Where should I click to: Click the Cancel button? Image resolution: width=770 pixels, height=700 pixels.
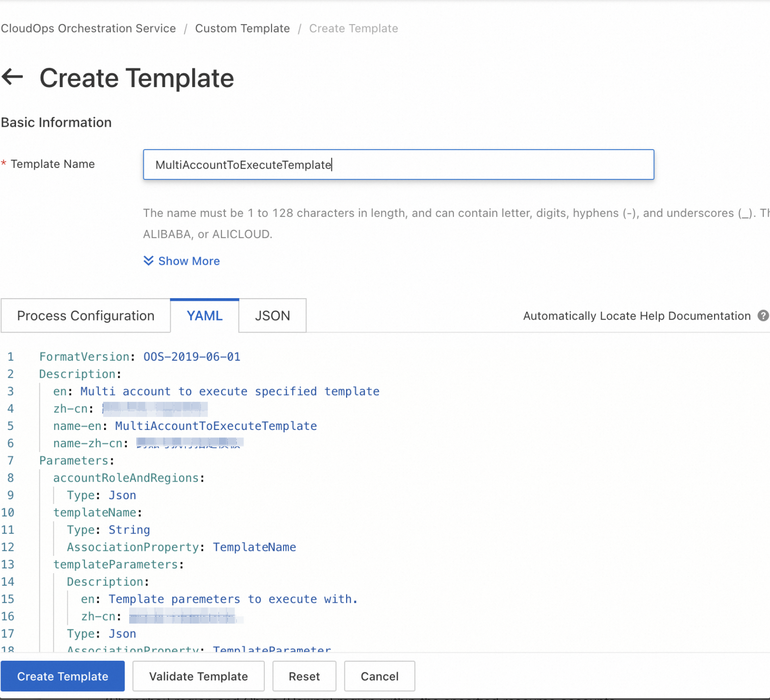tap(379, 676)
